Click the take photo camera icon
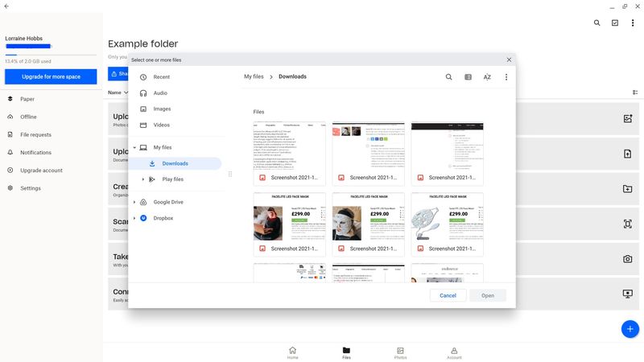 (628, 259)
